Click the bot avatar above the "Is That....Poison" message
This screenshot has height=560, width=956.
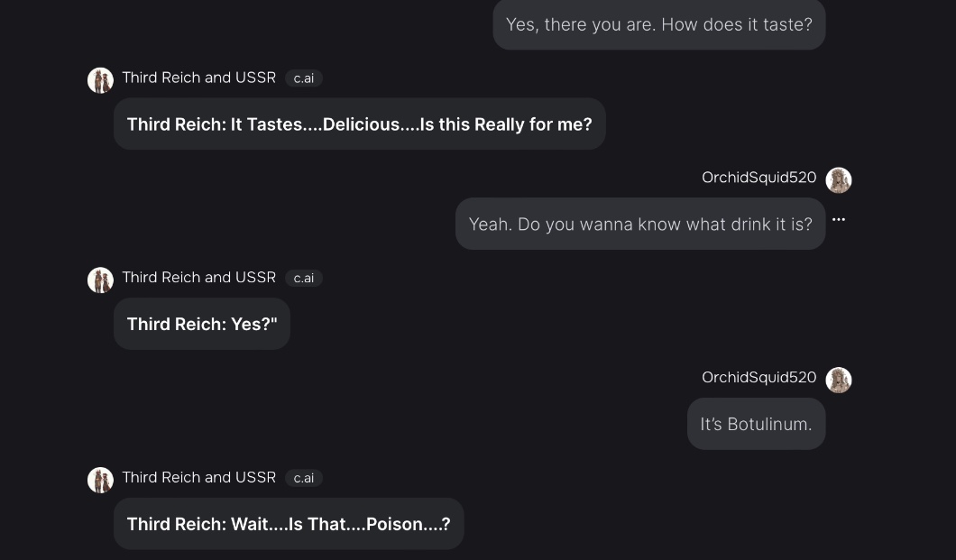pyautogui.click(x=100, y=481)
